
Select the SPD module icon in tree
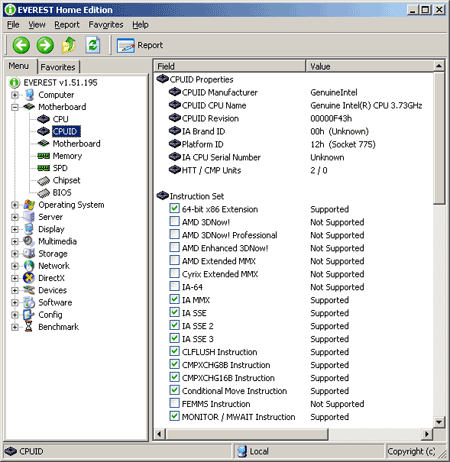pyautogui.click(x=44, y=168)
